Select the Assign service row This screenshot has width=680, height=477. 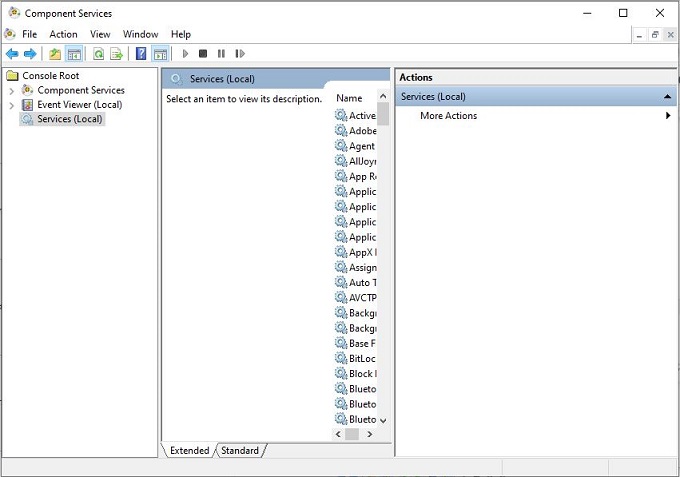[356, 267]
